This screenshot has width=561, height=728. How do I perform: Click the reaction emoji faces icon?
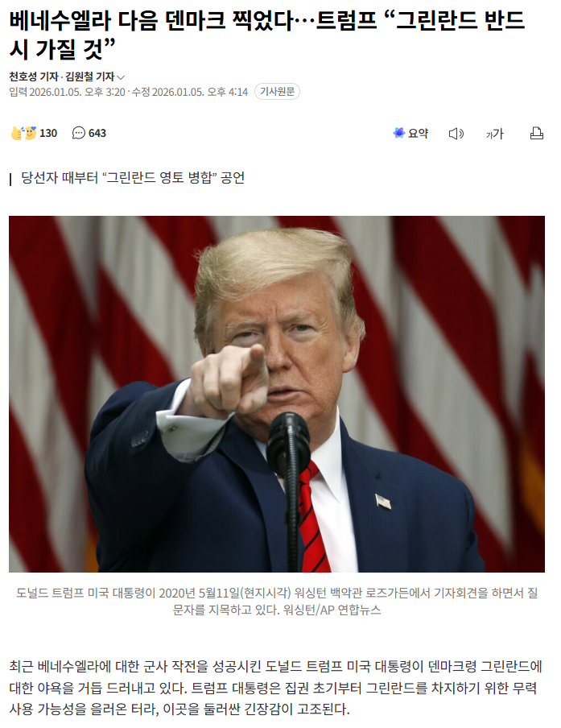click(23, 133)
